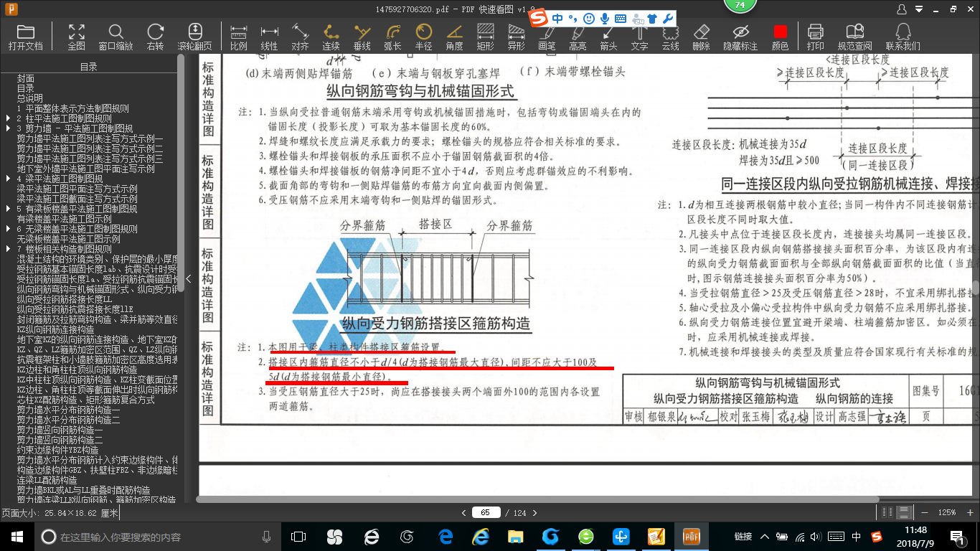The width and height of the screenshot is (980, 551).
Task: Click the horizontal scrollbar under the document
Action: 538,499
